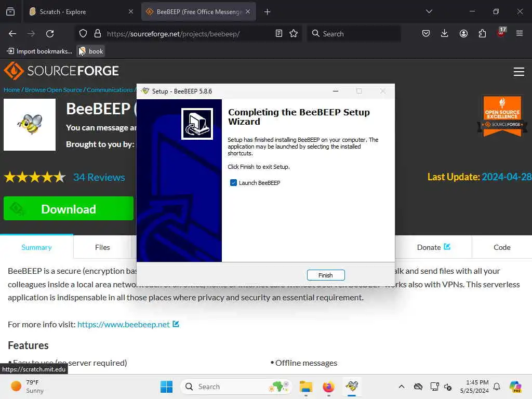Toggle reader view icon in address bar
Viewport: 532px width, 399px height.
279,34
